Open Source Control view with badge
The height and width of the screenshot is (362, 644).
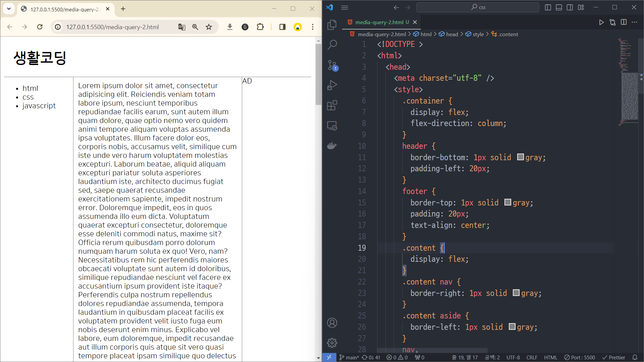click(x=332, y=65)
